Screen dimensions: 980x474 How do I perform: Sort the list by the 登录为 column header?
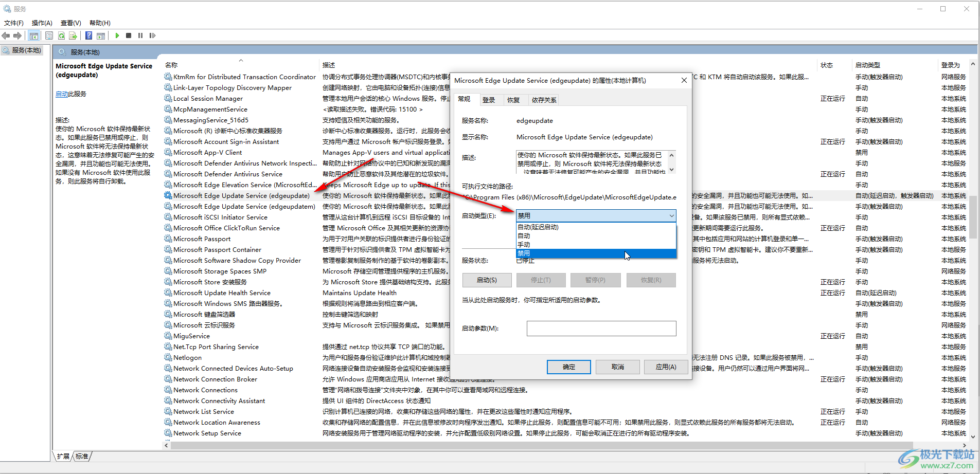(953, 65)
